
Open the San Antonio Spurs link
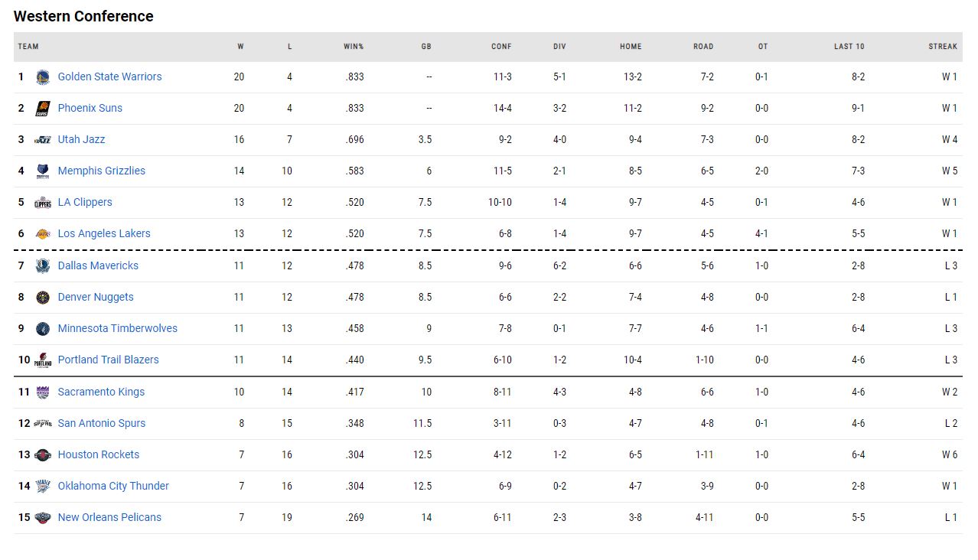click(101, 423)
